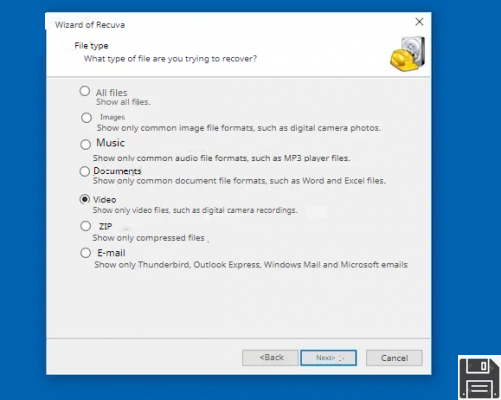The width and height of the screenshot is (501, 400).
Task: Click the Thunderbird, Outlook Express description text
Action: click(251, 265)
